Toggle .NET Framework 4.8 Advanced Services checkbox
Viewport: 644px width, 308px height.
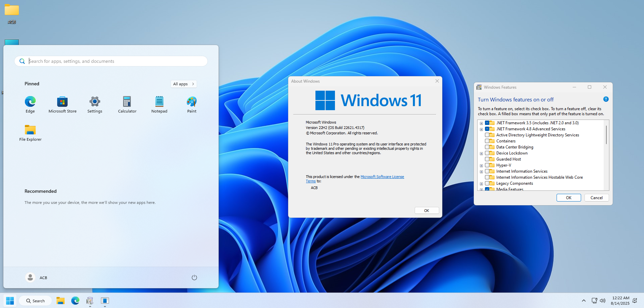click(487, 129)
